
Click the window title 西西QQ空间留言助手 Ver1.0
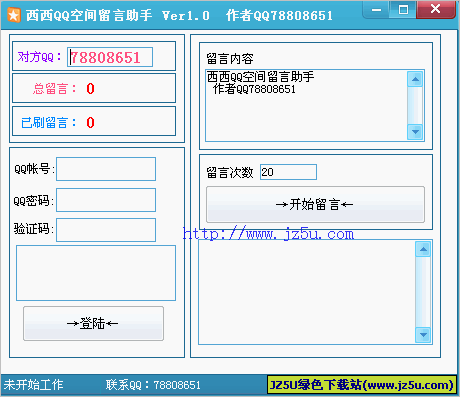[x=118, y=15]
